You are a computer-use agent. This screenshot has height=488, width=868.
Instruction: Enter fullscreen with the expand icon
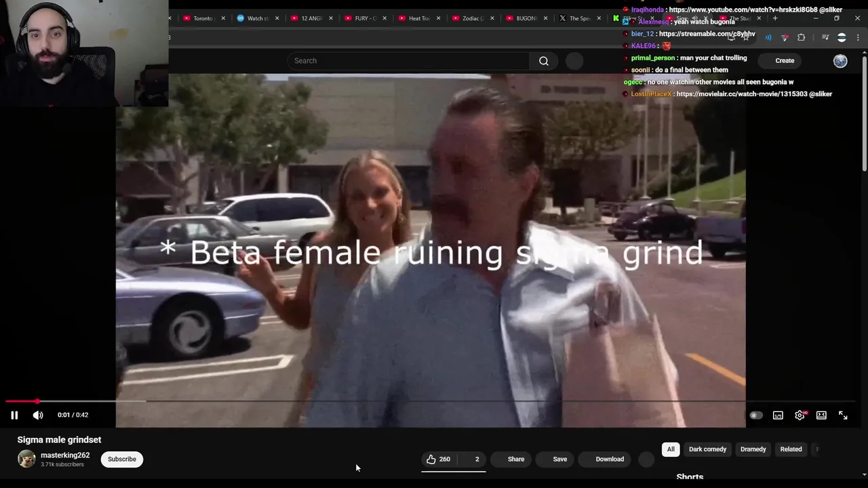pos(843,415)
